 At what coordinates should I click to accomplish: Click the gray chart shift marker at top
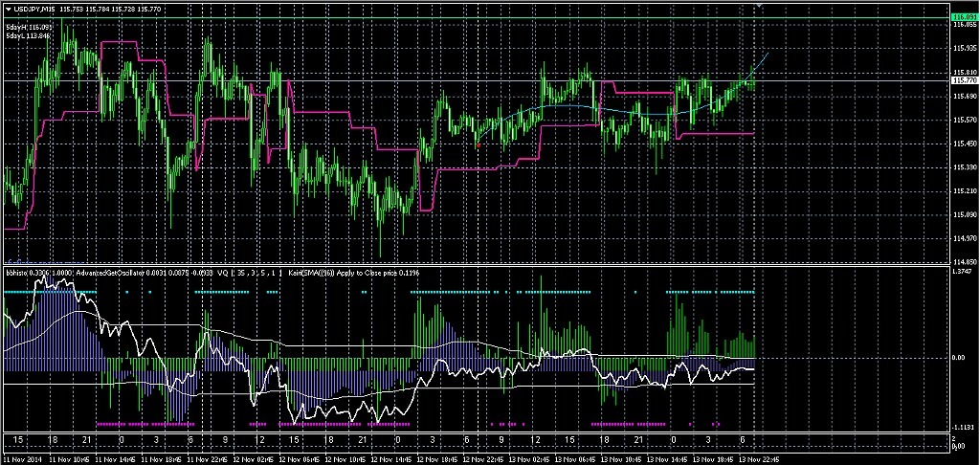click(x=760, y=8)
